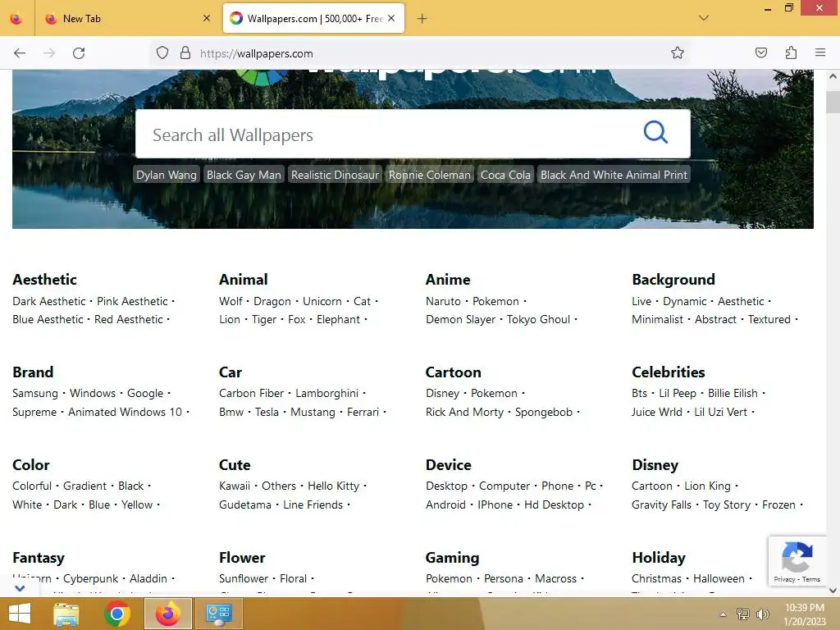Click the Lamborghini link
840x630 pixels.
click(326, 393)
